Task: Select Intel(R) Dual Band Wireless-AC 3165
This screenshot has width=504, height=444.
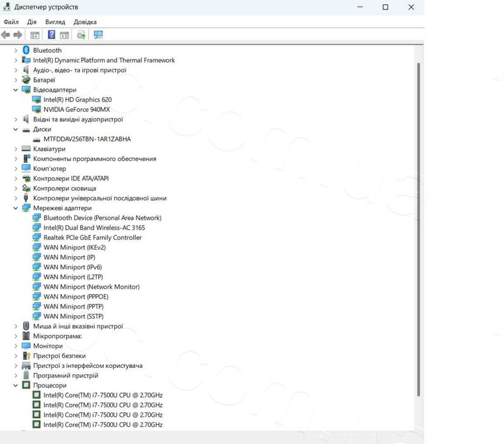Action: (x=94, y=228)
